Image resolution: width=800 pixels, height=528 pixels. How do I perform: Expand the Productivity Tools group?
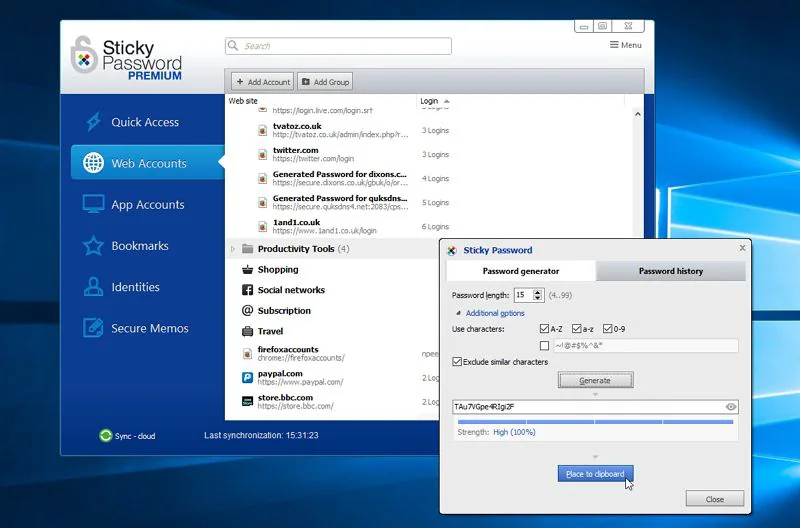click(x=233, y=249)
